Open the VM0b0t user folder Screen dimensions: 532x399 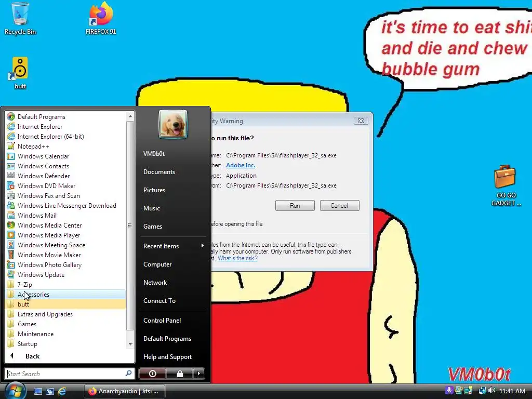173,153
